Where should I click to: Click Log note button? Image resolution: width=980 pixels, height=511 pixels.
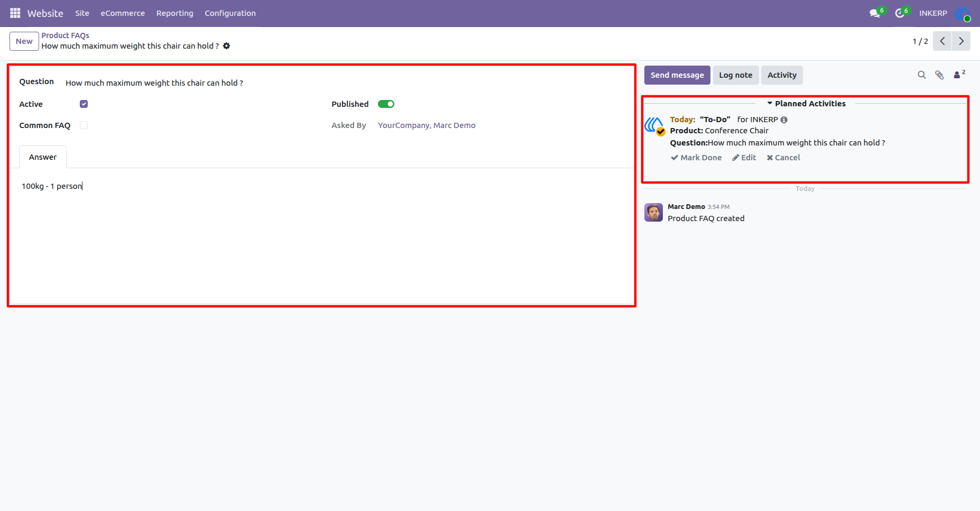tap(735, 75)
